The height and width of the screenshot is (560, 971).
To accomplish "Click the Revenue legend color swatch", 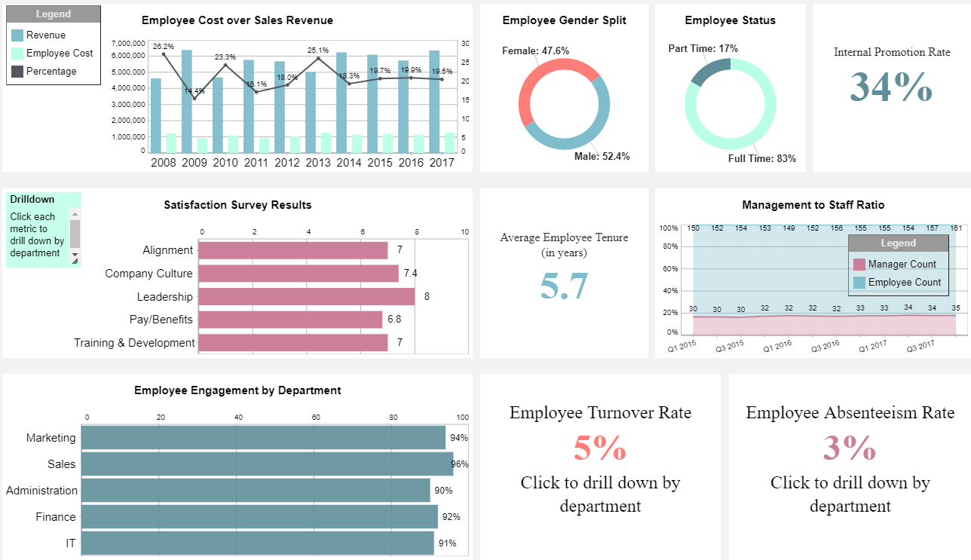I will coord(17,35).
